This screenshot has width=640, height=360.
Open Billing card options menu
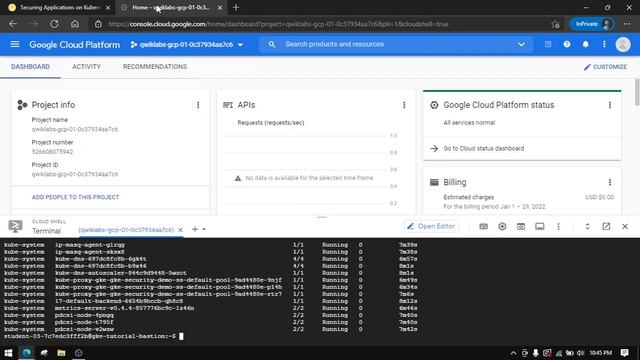610,182
